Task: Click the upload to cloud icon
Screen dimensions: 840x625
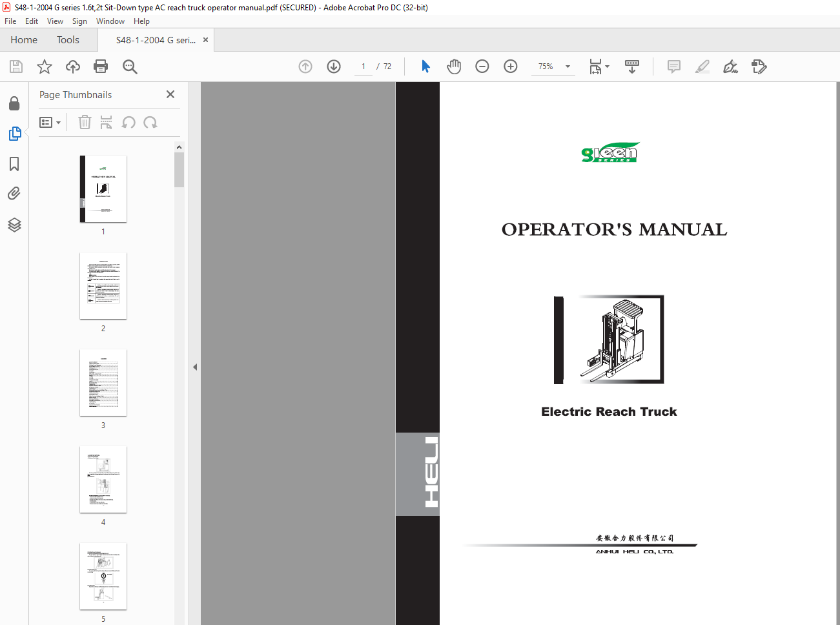Action: click(x=73, y=67)
